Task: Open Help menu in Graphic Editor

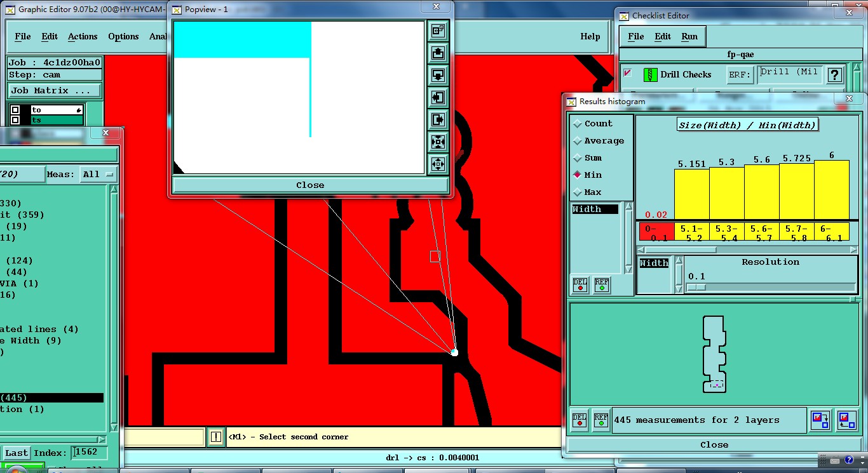Action: 590,36
